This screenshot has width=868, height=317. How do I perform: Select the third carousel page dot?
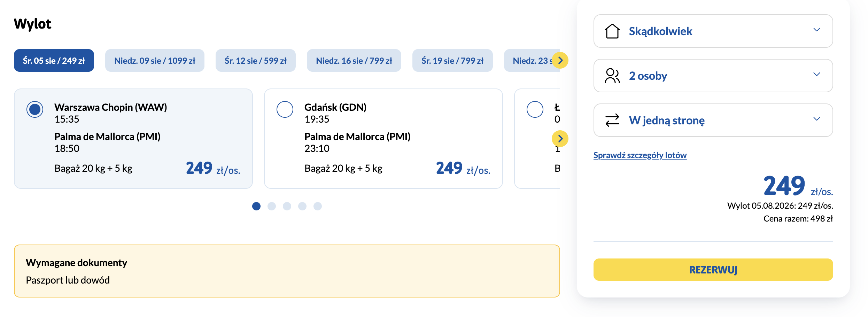pyautogui.click(x=287, y=206)
